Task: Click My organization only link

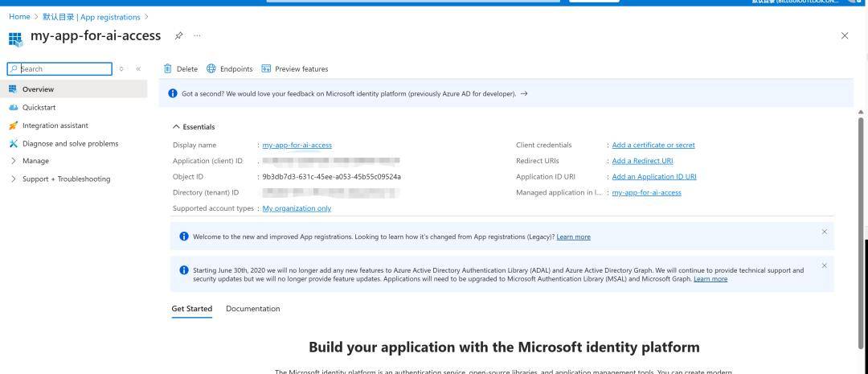Action: [x=297, y=208]
